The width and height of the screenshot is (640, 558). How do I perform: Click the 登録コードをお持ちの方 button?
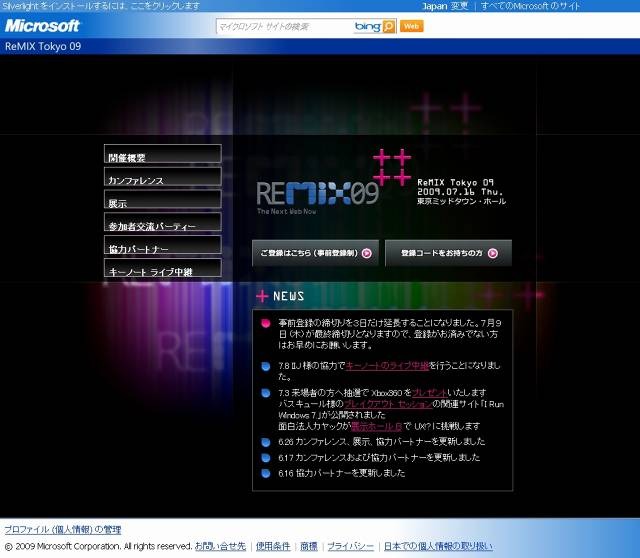click(x=448, y=253)
